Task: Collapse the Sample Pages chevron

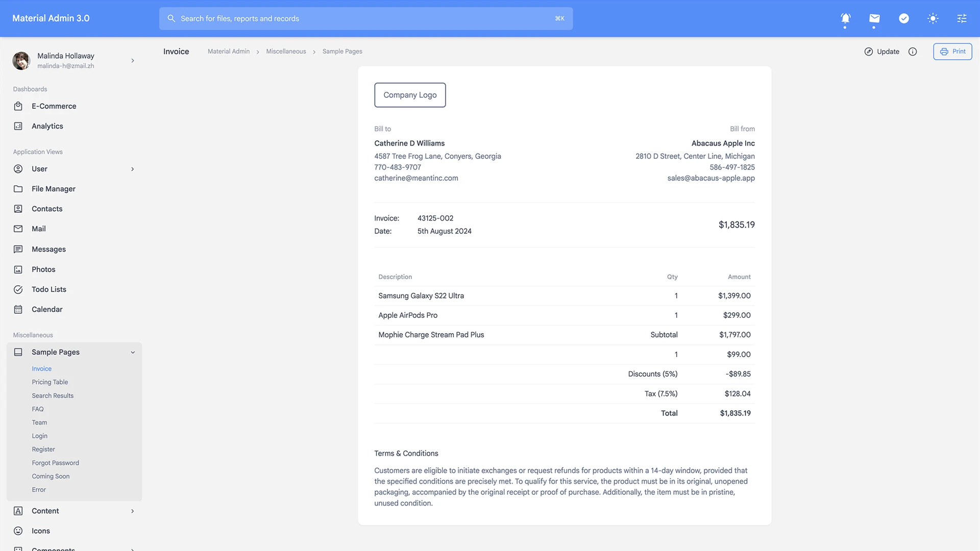Action: coord(133,352)
